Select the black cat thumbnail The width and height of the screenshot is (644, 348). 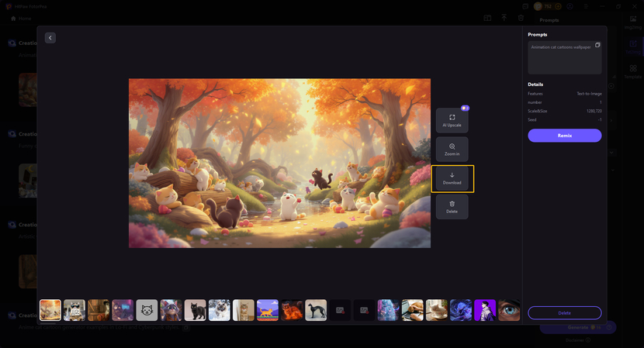point(196,310)
